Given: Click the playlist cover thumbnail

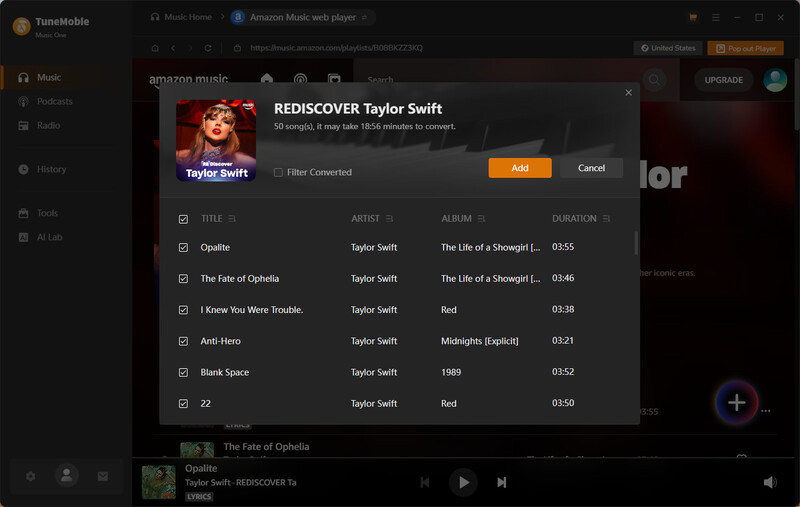Looking at the screenshot, I should [216, 140].
